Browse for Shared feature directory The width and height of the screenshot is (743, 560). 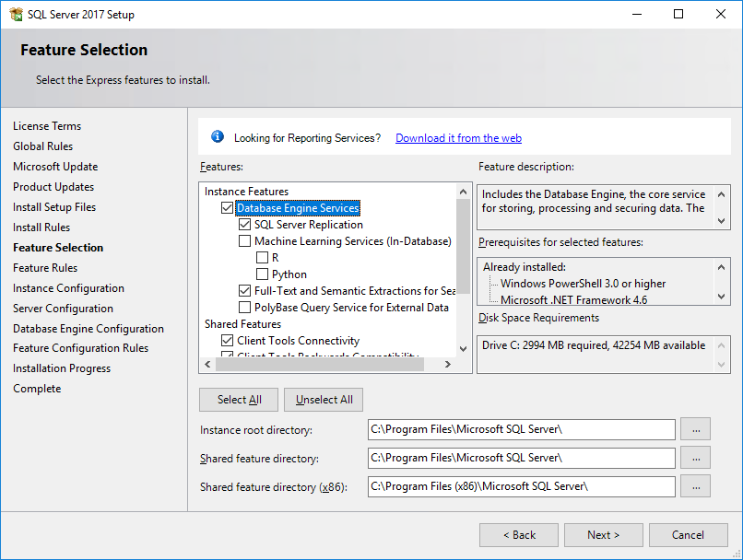point(696,458)
